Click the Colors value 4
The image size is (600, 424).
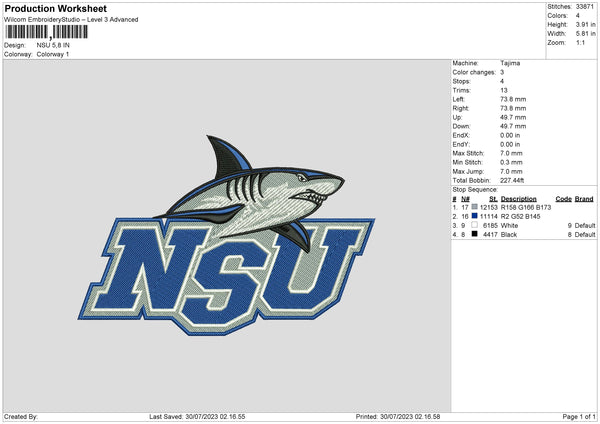pyautogui.click(x=577, y=16)
